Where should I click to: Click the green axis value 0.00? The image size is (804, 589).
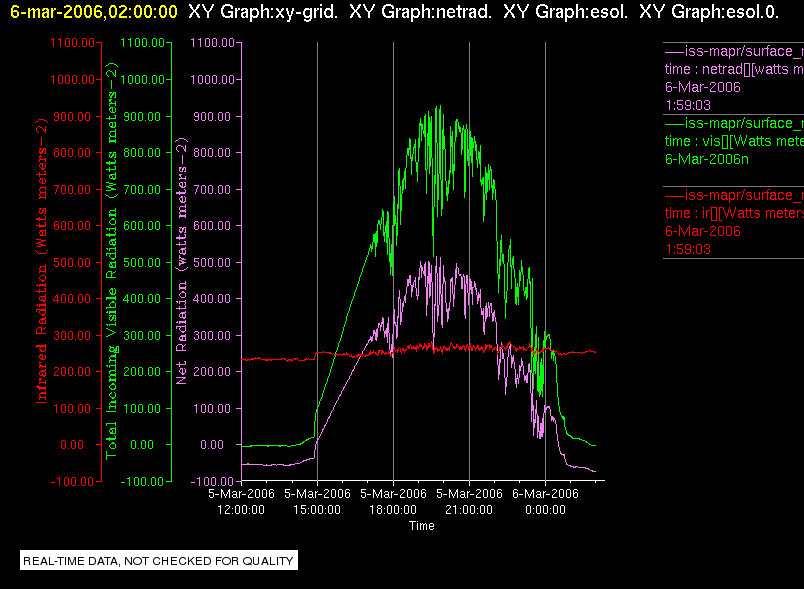point(142,444)
